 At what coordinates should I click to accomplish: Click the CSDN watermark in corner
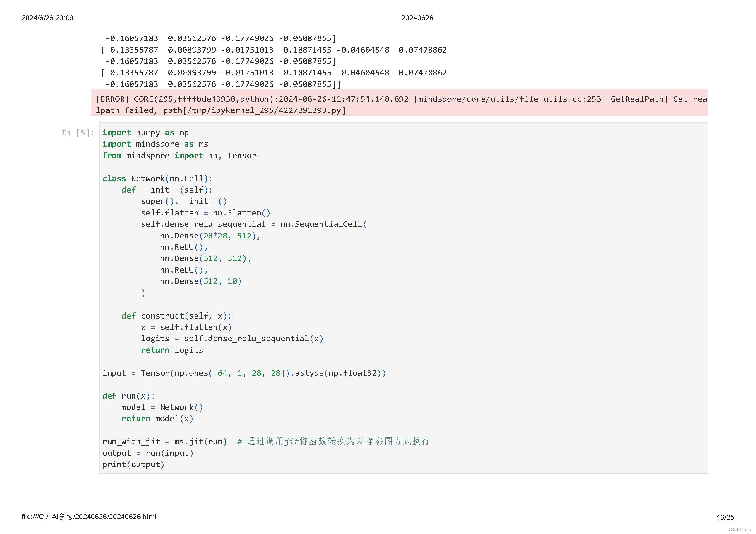739,529
